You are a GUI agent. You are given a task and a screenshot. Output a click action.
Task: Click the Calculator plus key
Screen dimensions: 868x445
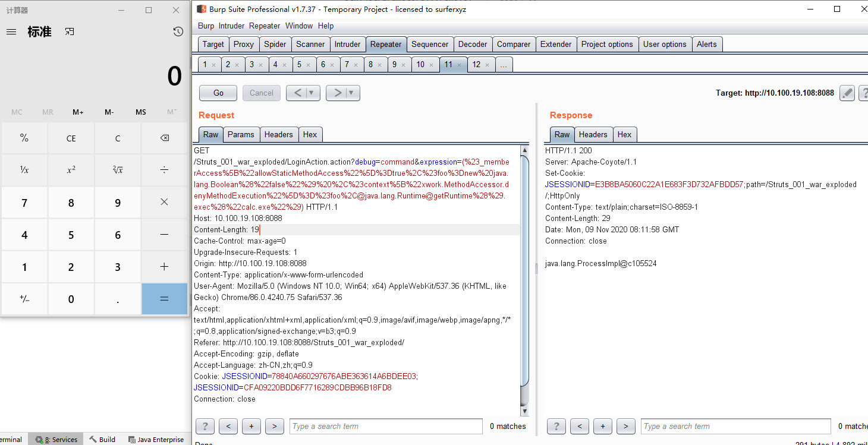click(164, 267)
